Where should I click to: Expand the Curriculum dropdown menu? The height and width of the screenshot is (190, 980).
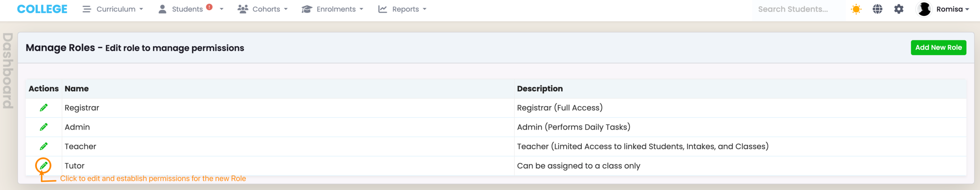click(x=113, y=9)
